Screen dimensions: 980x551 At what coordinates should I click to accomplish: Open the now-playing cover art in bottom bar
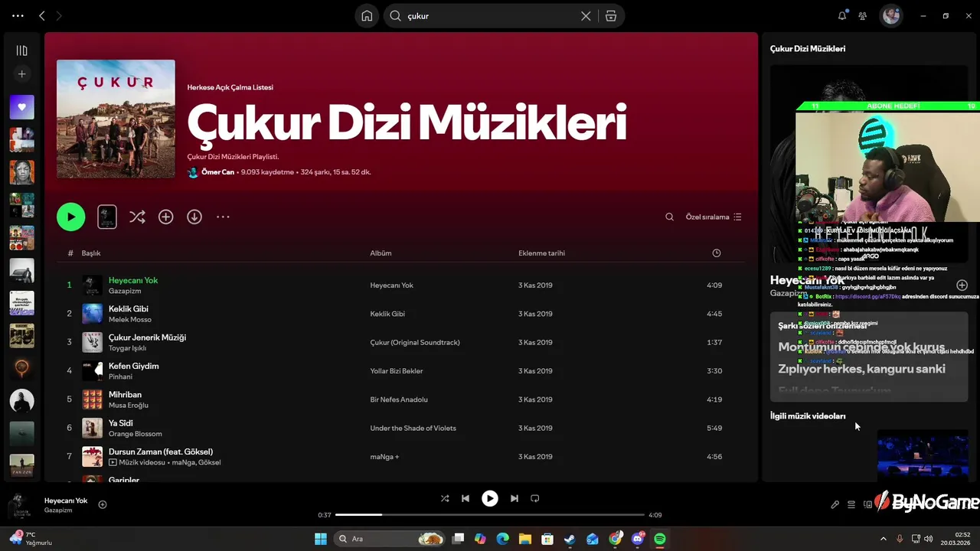point(18,505)
